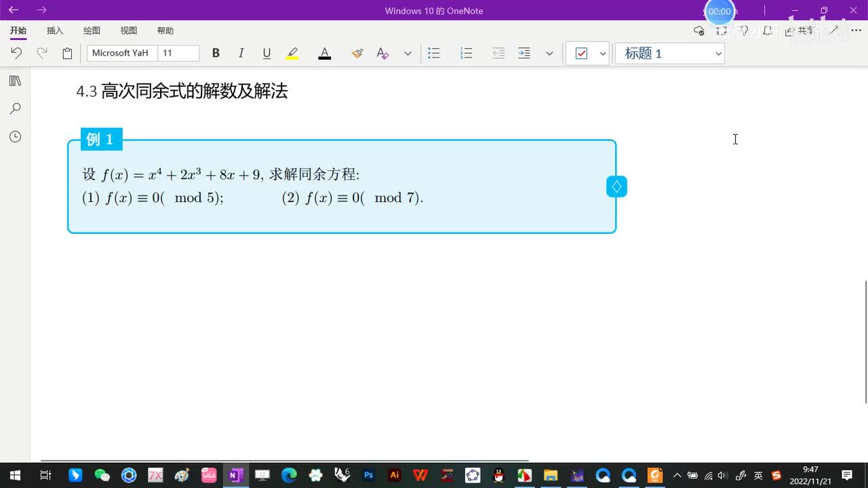Click the diagonal arrow expand icon

(835, 30)
